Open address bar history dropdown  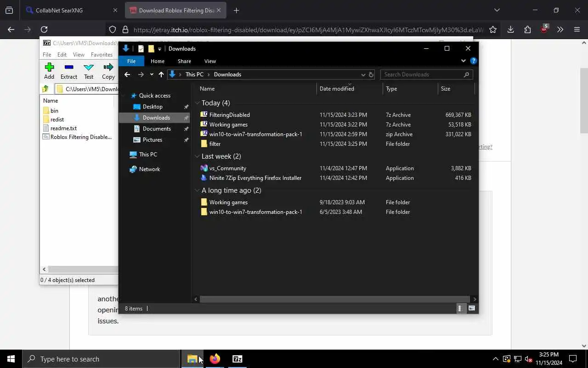[363, 75]
